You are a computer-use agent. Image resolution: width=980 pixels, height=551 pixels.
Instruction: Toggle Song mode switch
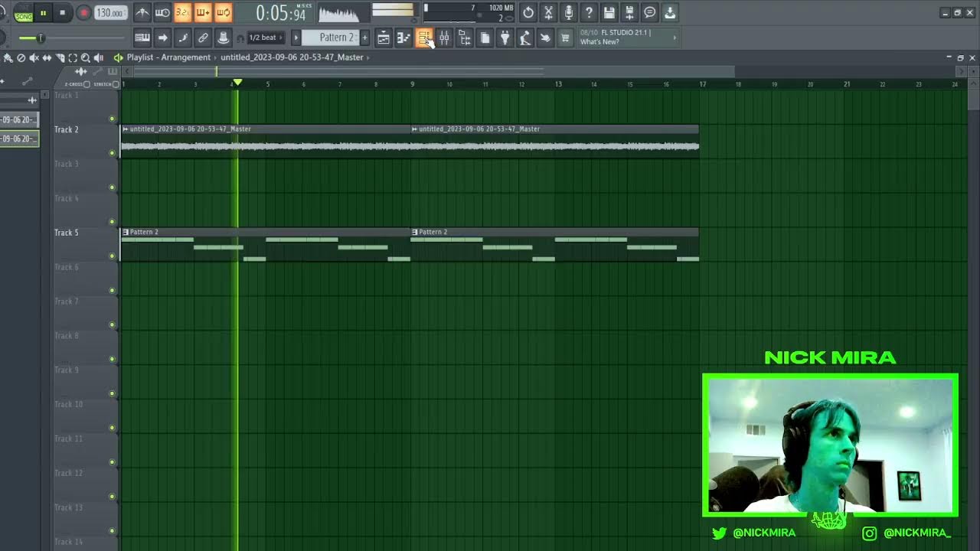[x=24, y=13]
